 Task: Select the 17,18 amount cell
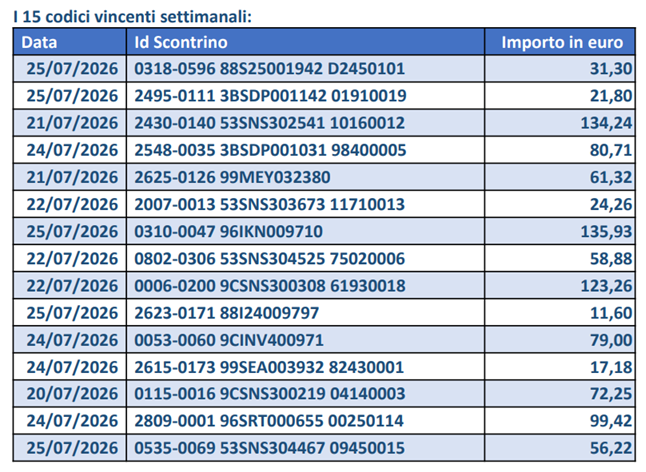tap(560, 367)
